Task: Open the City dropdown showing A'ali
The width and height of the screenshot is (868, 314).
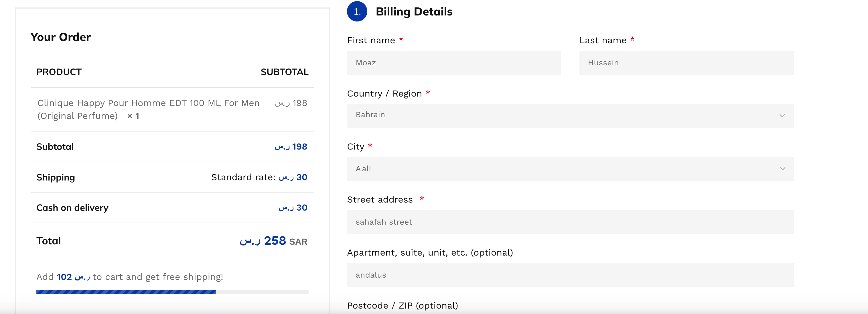Action: coord(570,169)
